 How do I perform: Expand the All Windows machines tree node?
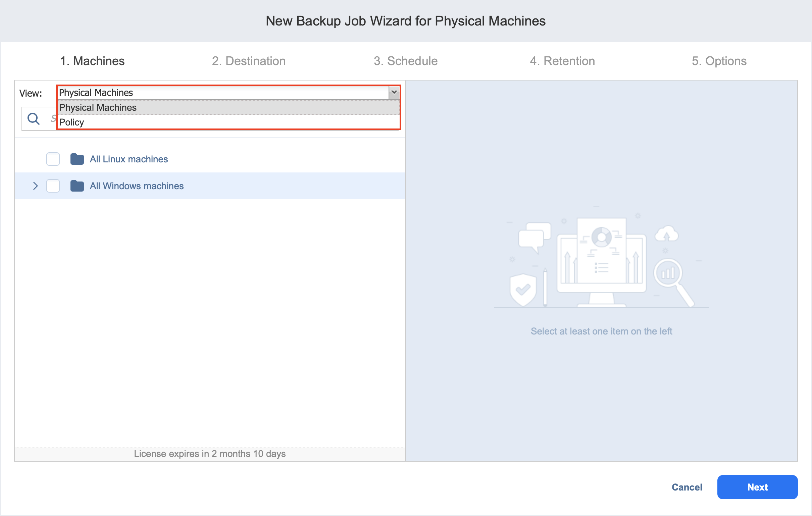[35, 186]
